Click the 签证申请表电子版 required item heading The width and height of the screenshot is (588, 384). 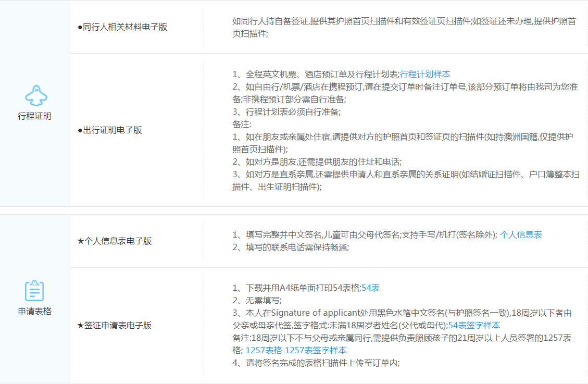pos(115,326)
